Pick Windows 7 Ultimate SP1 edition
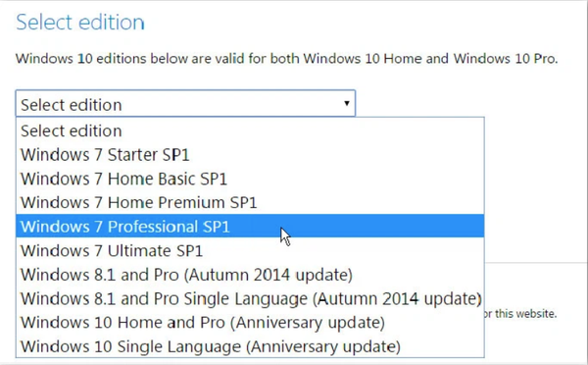Image resolution: width=588 pixels, height=365 pixels. pyautogui.click(x=250, y=250)
